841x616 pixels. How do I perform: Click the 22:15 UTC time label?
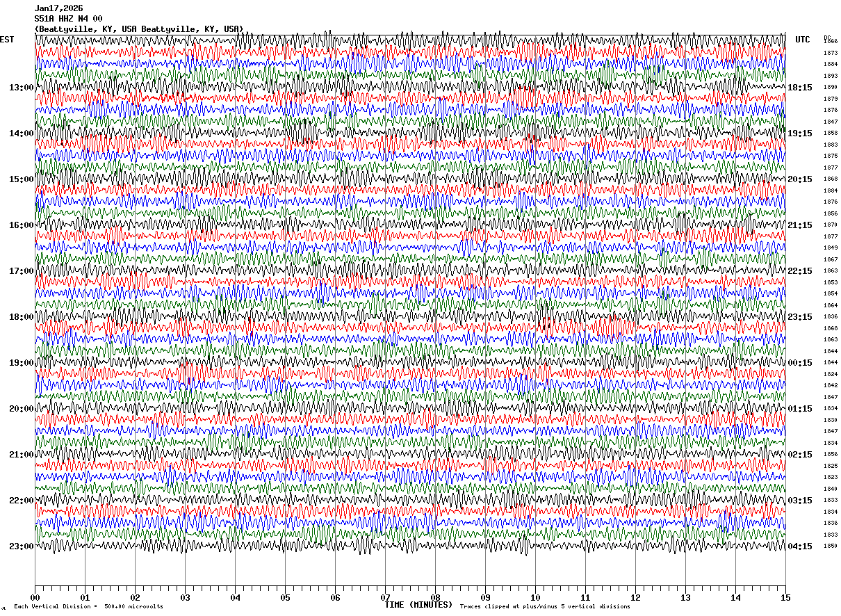[799, 271]
